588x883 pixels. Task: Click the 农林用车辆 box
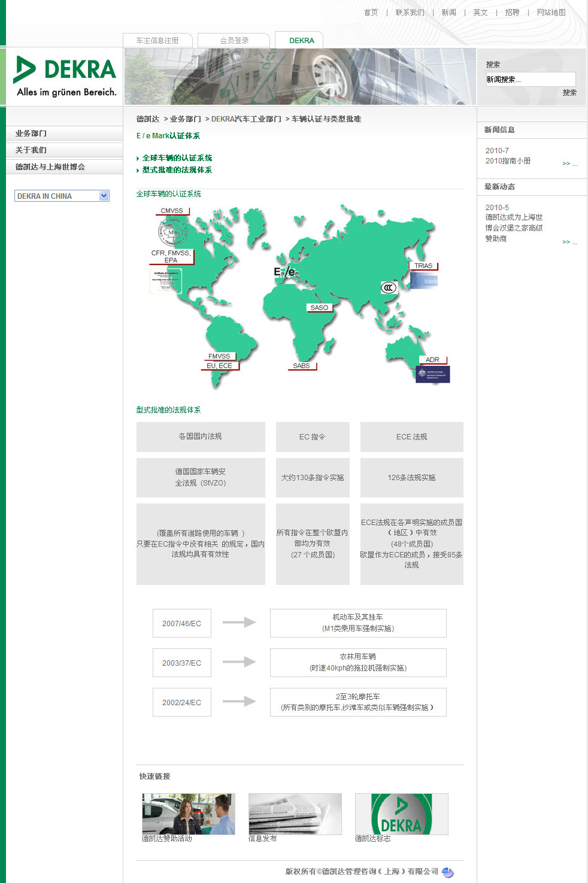point(358,663)
